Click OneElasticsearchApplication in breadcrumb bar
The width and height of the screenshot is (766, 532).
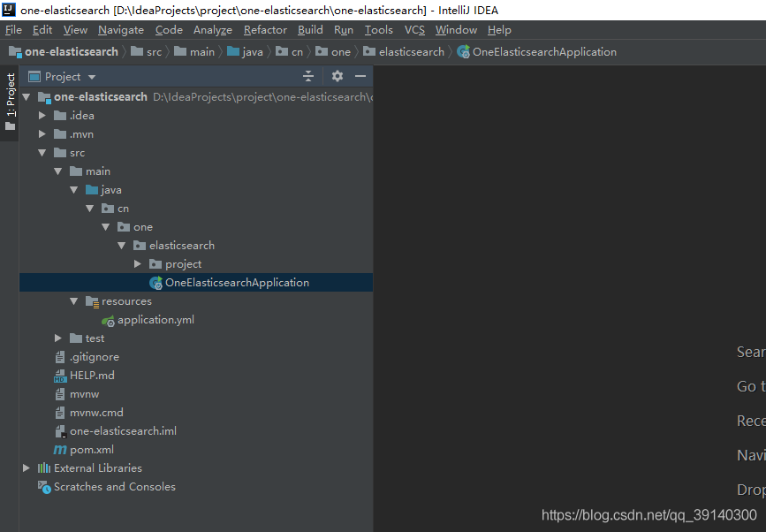pyautogui.click(x=544, y=52)
